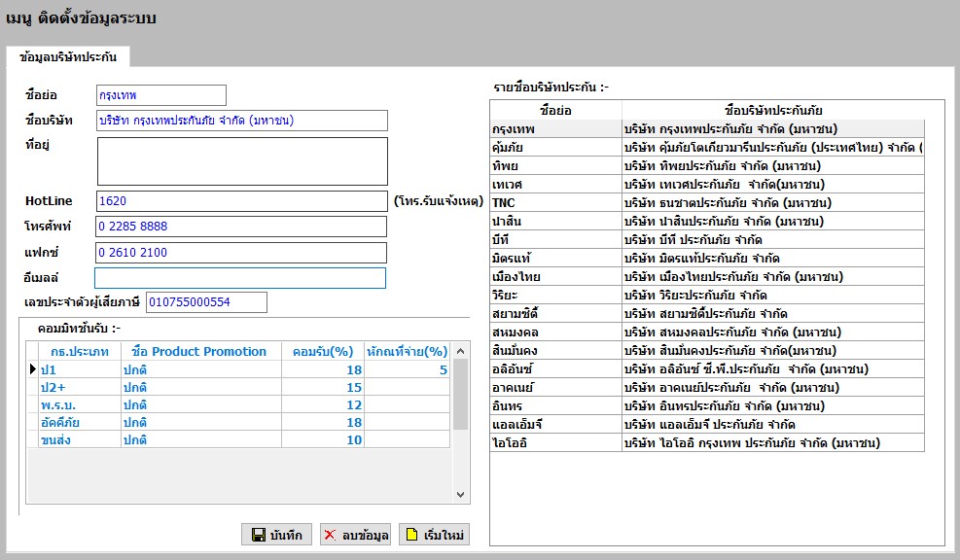Select วิริยะ row in insurer list
This screenshot has height=560, width=960.
707,295
